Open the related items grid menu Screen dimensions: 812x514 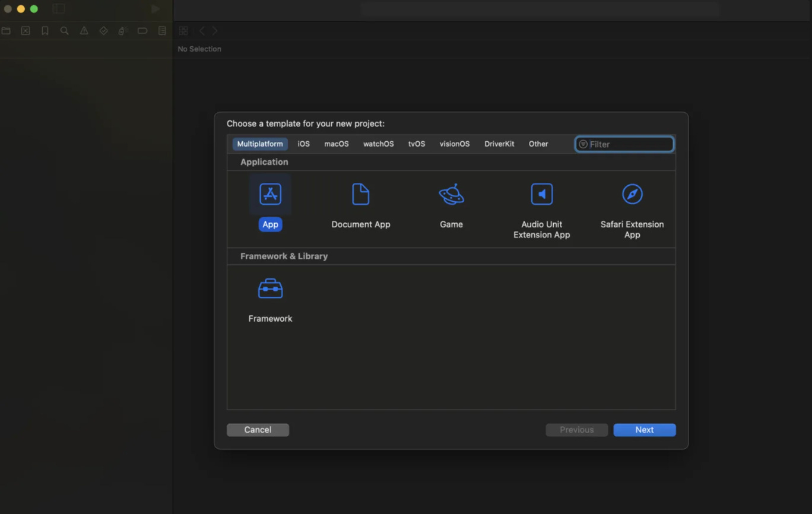tap(183, 31)
